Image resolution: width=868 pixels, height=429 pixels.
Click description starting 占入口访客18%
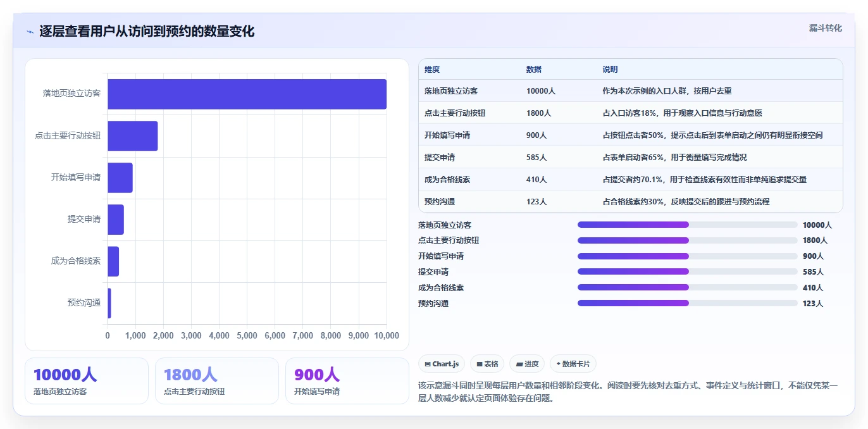click(682, 113)
